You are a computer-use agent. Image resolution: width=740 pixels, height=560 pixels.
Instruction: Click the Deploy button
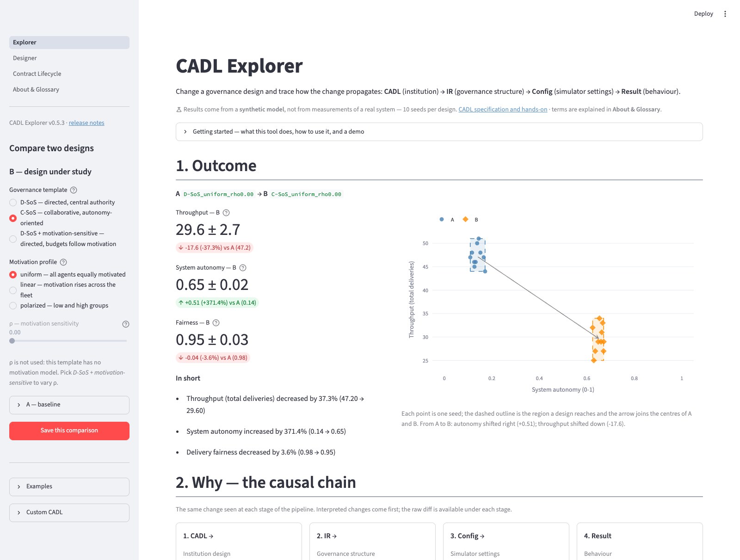pyautogui.click(x=703, y=14)
